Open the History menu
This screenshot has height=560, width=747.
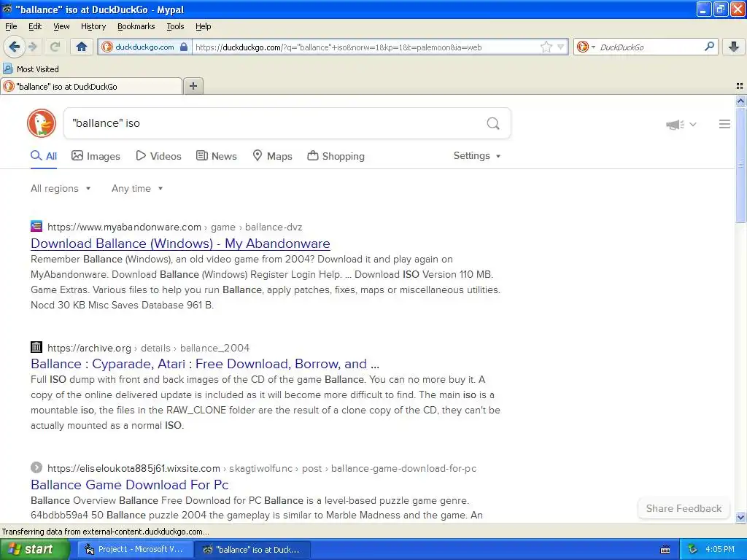coord(93,26)
